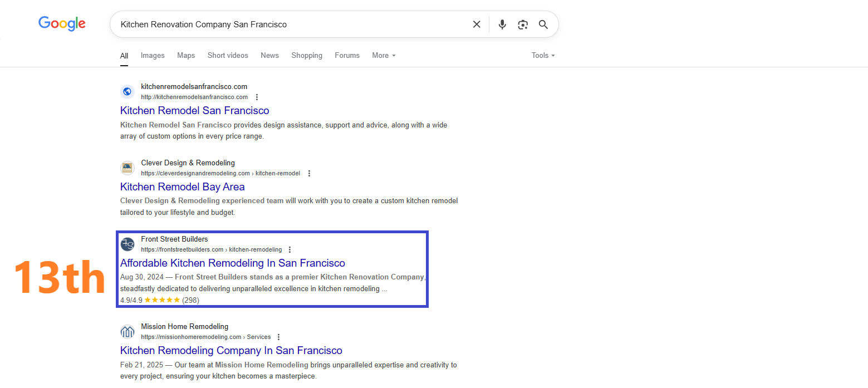This screenshot has width=868, height=388.
Task: Switch to the Forums tab
Action: click(347, 55)
